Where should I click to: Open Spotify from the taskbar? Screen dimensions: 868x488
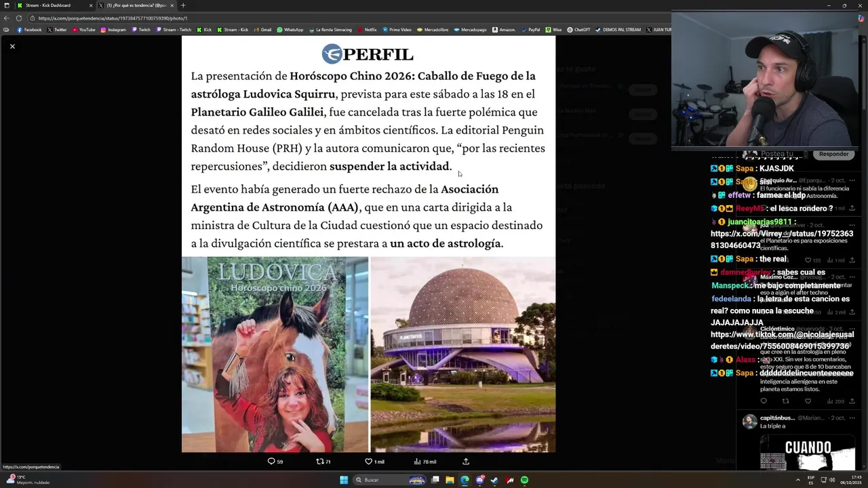point(524,480)
